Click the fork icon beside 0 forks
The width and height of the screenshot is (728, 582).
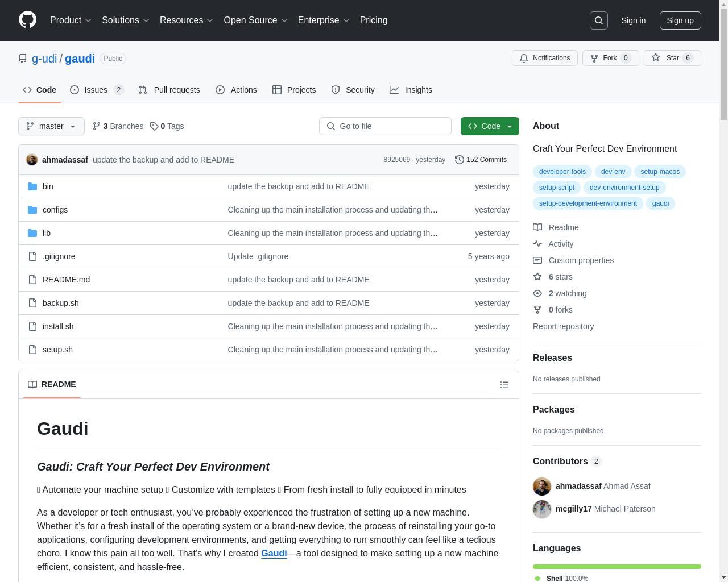point(537,310)
